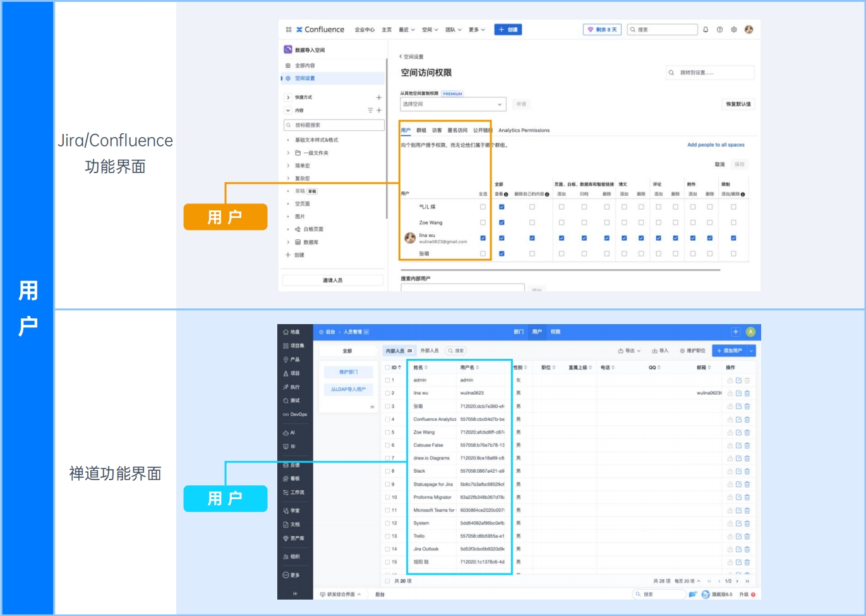Viewport: 866px width, 616px height.
Task: Open 文档 in the ZenTao sidebar
Action: coord(292,524)
